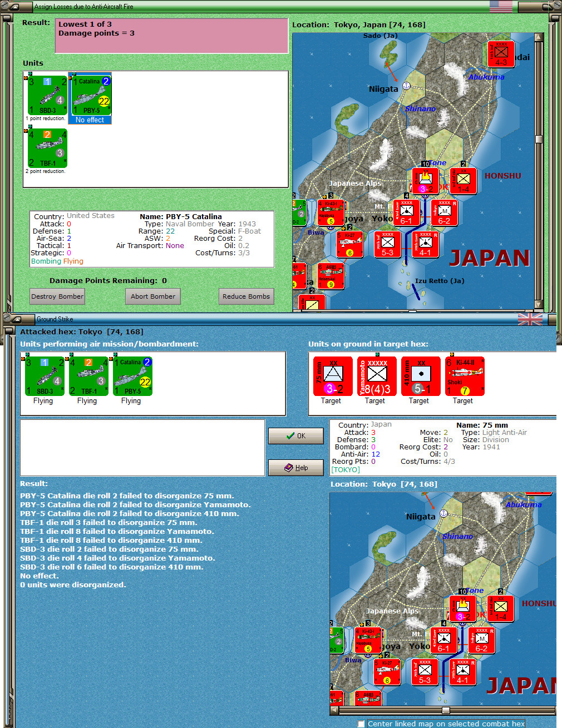Select the Yamamoto target unit
Image resolution: width=562 pixels, height=728 pixels.
[x=377, y=377]
